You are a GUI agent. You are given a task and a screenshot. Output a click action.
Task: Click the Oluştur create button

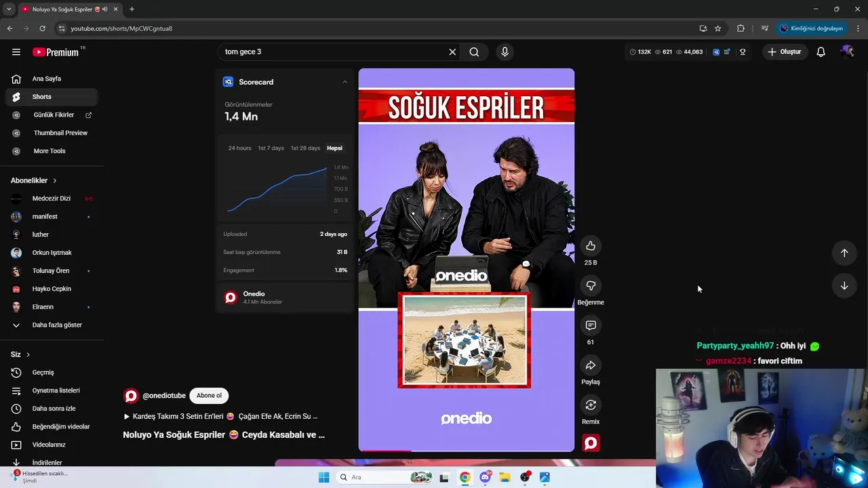coord(785,52)
